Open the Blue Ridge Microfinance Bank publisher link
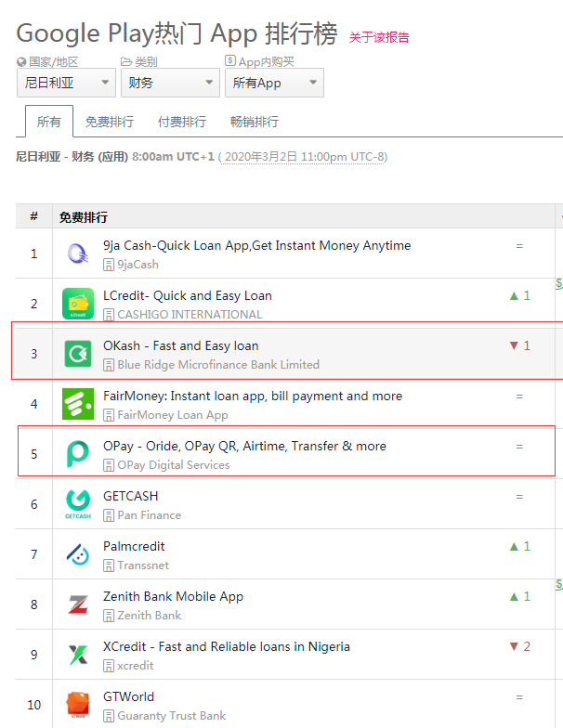Viewport: 563px width, 728px height. tap(217, 365)
